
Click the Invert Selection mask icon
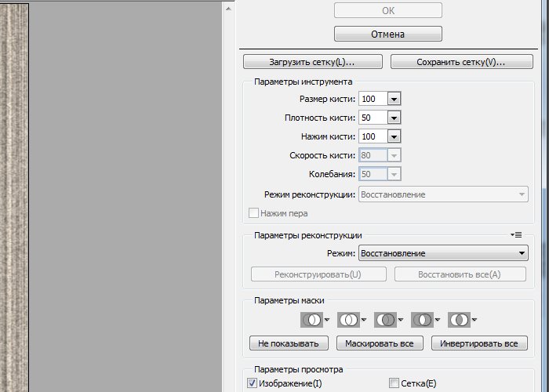tap(459, 320)
